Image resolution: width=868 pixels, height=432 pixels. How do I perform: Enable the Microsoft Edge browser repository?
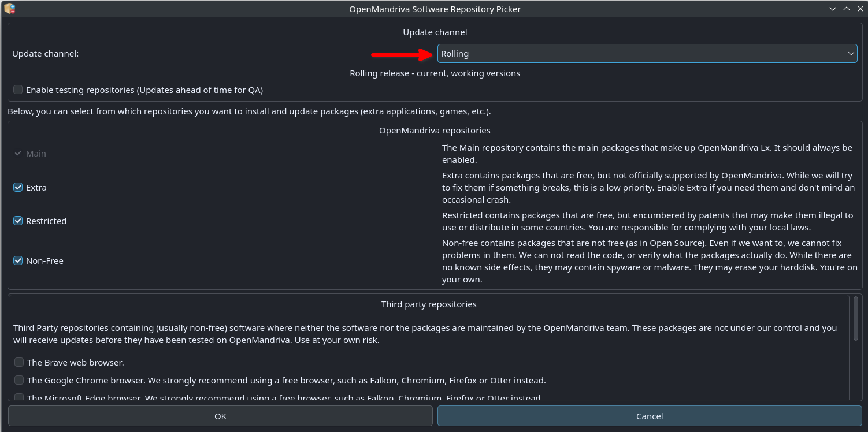point(19,397)
